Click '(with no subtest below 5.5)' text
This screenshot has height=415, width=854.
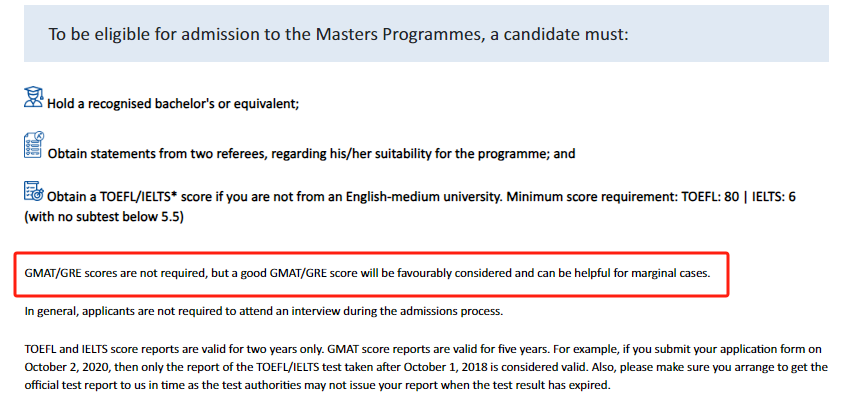(104, 217)
